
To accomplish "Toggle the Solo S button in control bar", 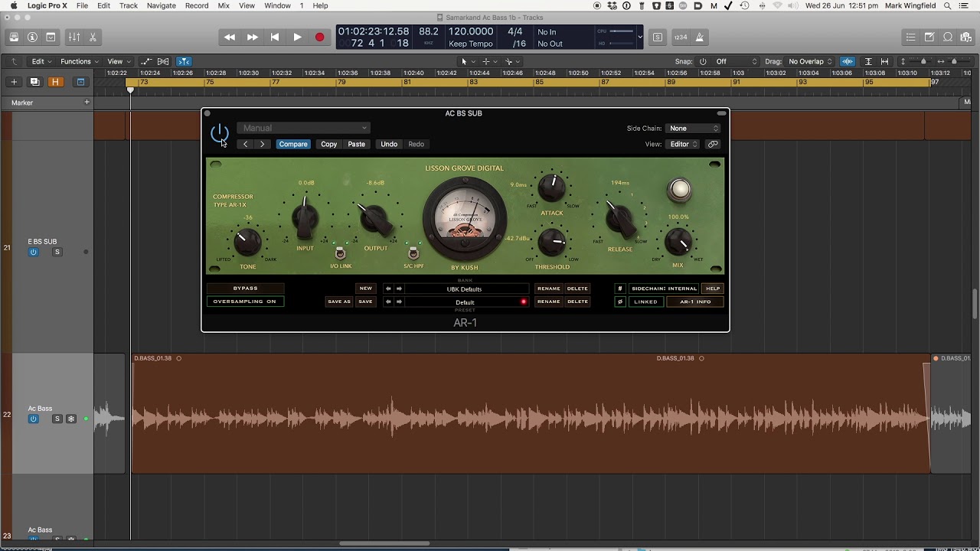I will (x=658, y=37).
